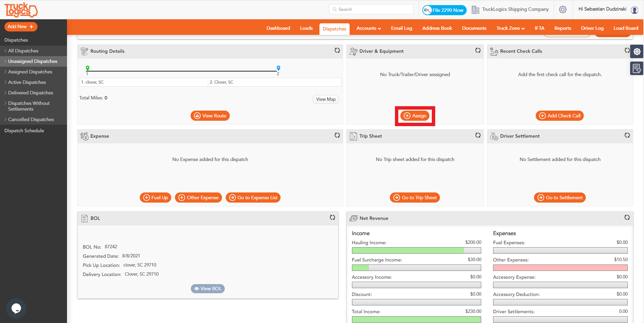
Task: Select Assigned Dispatches in sidebar
Action: coord(34,72)
